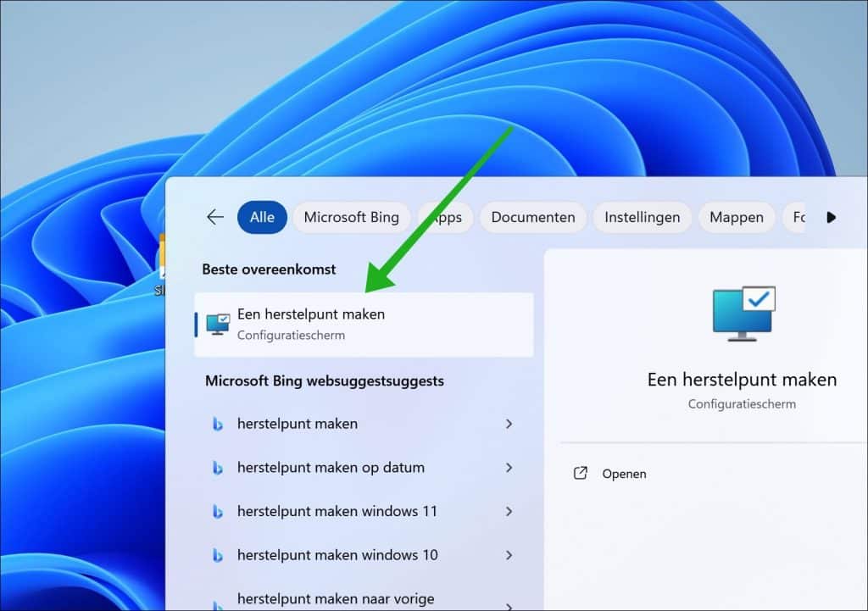Open the Mappen filter tab

tap(737, 217)
